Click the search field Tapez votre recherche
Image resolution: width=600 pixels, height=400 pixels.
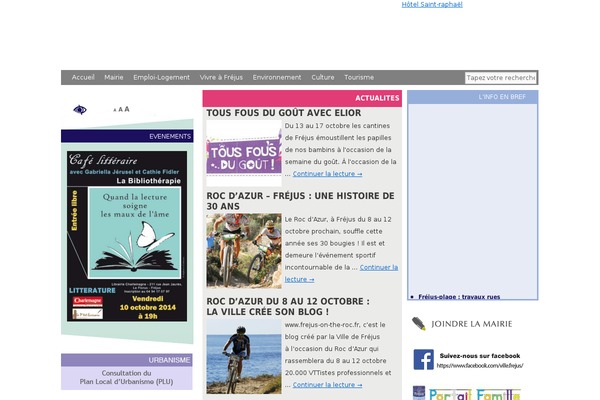[501, 78]
